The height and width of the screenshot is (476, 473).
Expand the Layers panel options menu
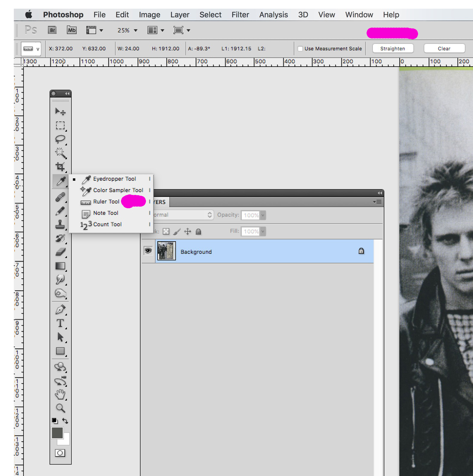(377, 202)
